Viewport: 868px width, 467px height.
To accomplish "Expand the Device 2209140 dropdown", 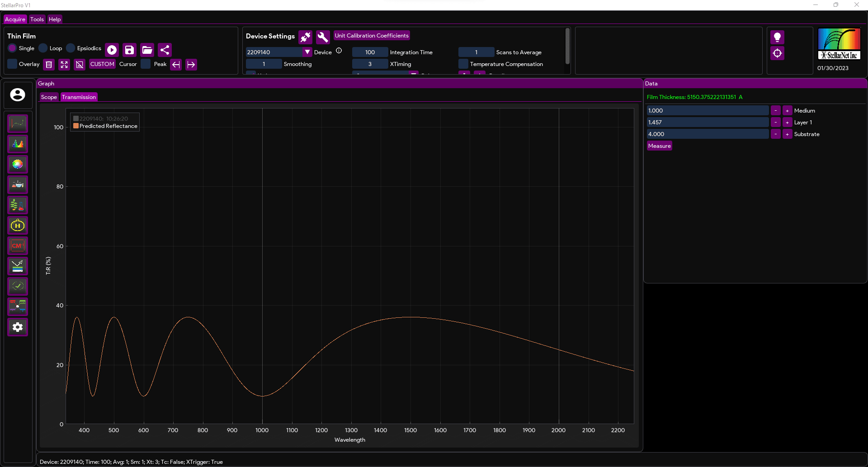I will (307, 52).
